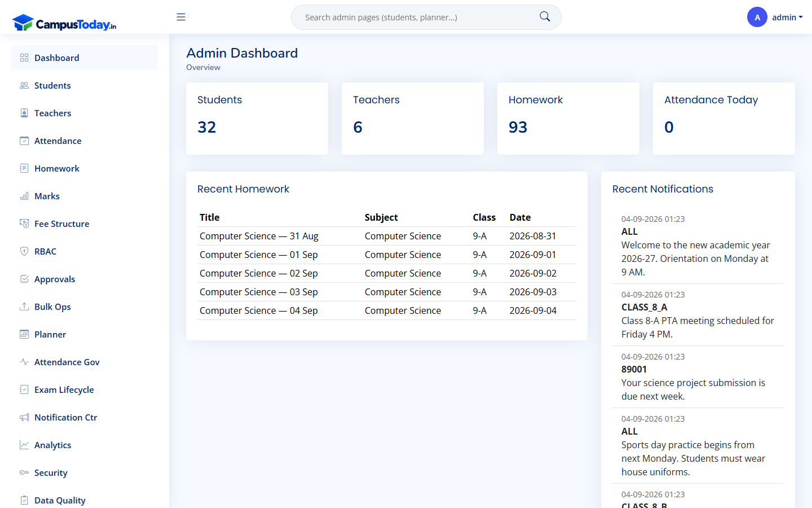Navigate to Bulk Ops
Viewport: 812px width, 508px height.
coord(85,306)
